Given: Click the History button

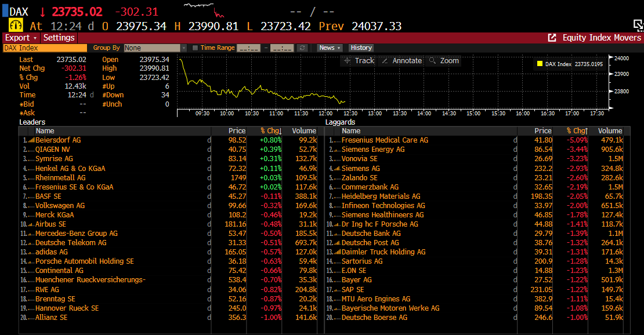Looking at the screenshot, I should (x=361, y=48).
